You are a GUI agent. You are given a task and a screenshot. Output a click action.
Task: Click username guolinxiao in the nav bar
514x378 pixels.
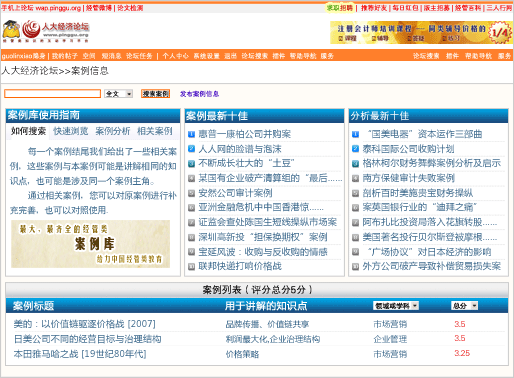[x=17, y=56]
